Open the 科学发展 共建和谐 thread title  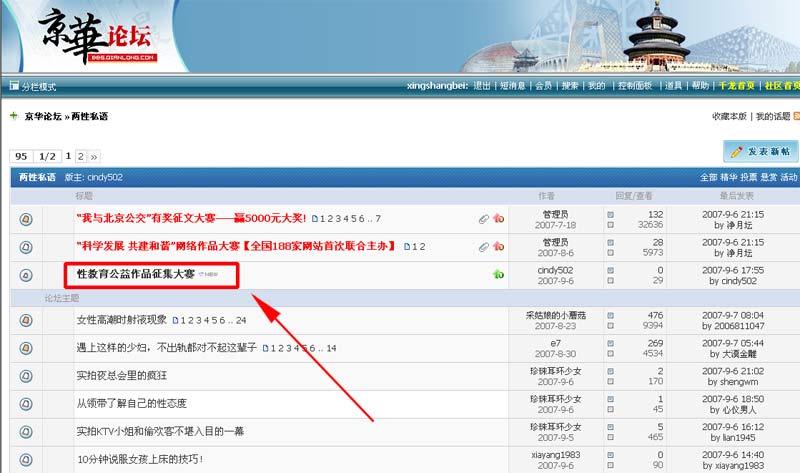click(235, 246)
